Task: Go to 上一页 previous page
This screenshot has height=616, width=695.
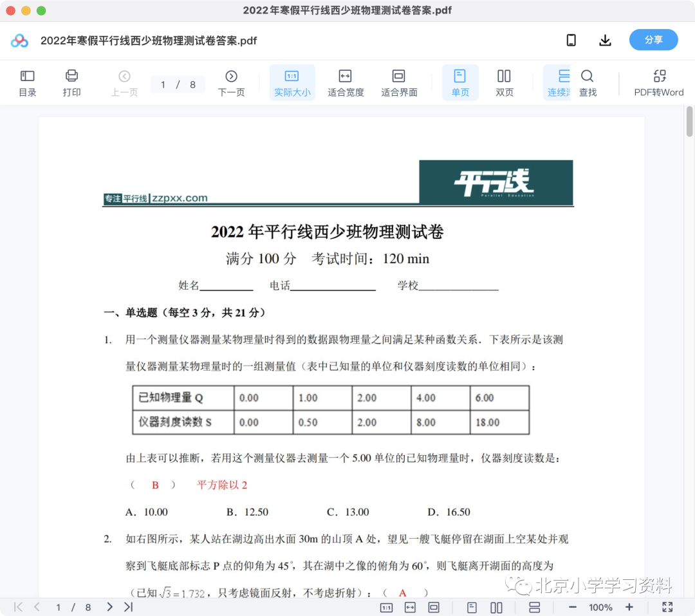Action: click(x=125, y=83)
